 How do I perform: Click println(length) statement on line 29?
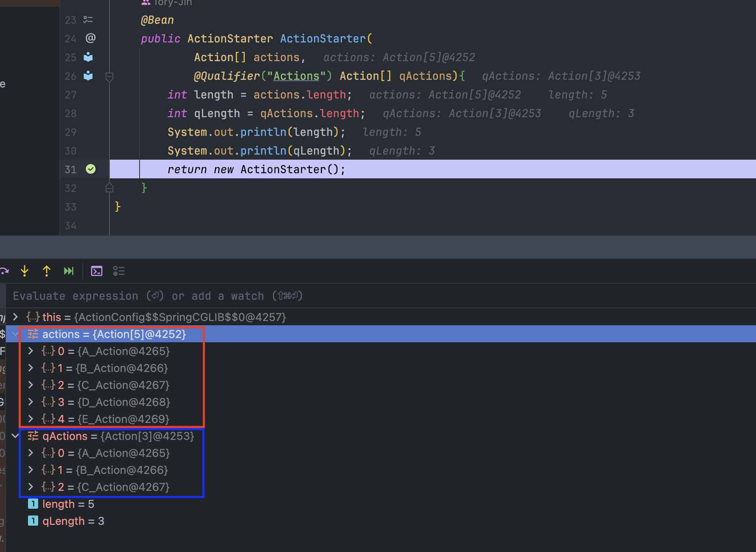[x=256, y=132]
